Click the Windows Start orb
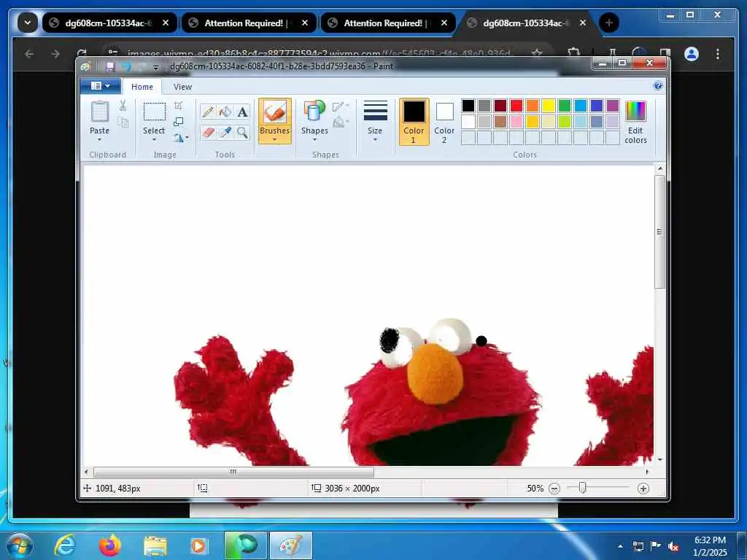747x560 pixels. click(x=20, y=545)
